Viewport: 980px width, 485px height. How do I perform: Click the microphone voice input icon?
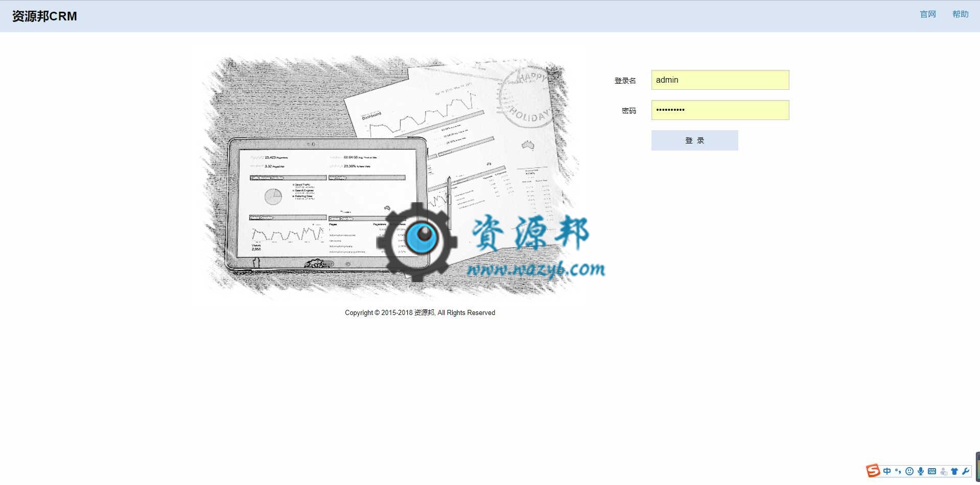coord(920,471)
